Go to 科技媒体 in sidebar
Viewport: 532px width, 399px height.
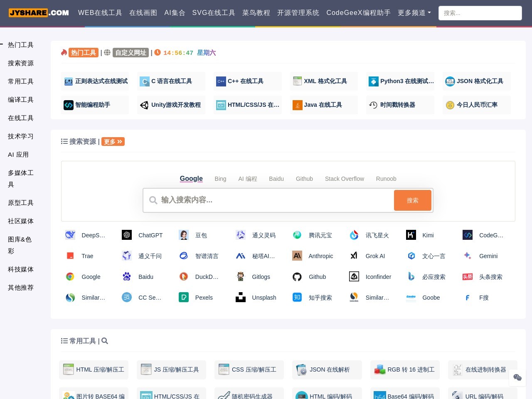[x=21, y=269]
